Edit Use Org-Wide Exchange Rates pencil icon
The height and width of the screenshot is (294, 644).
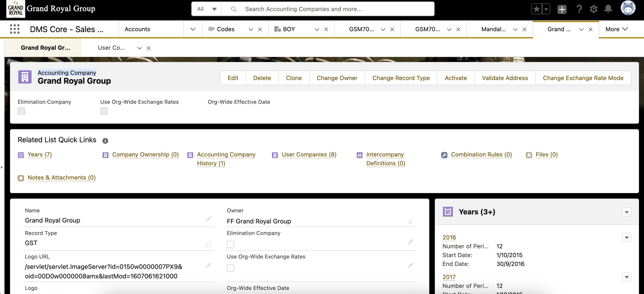pos(411,266)
